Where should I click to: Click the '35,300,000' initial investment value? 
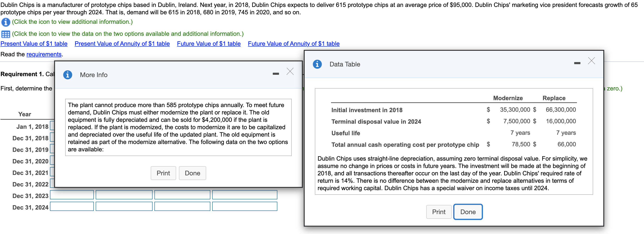(x=515, y=110)
